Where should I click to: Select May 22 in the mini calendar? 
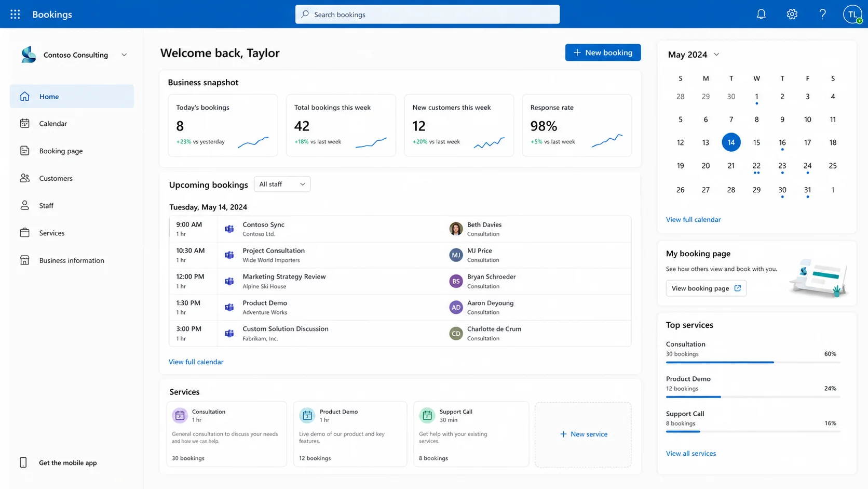756,166
